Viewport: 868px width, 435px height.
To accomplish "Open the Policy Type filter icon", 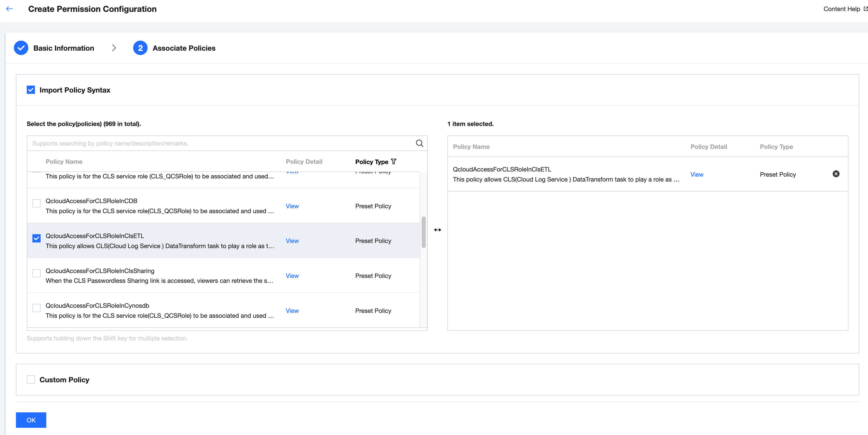I will 394,162.
